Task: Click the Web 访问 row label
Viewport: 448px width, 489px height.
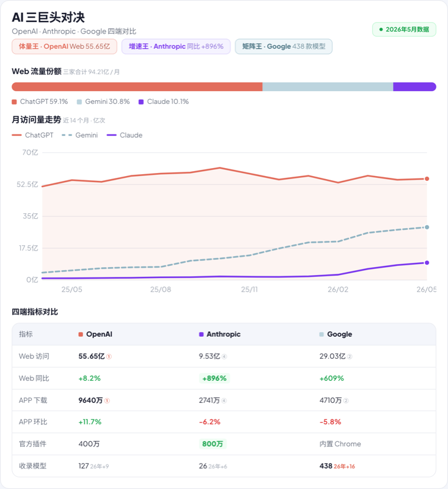Action: click(34, 356)
